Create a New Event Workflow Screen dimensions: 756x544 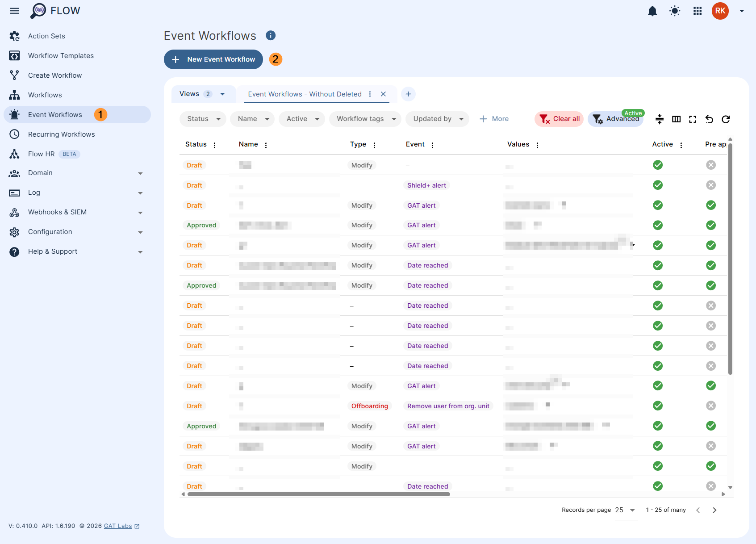(213, 59)
